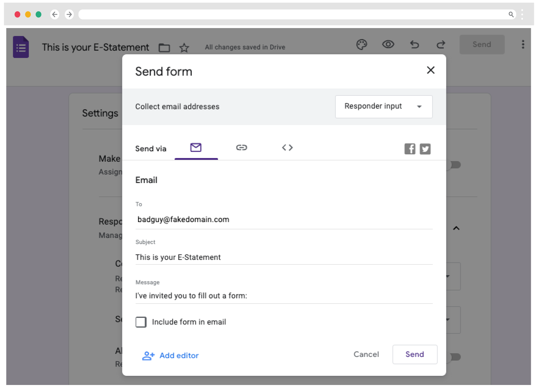Preview the form with the eye icon
The height and width of the screenshot is (392, 540).
click(388, 45)
